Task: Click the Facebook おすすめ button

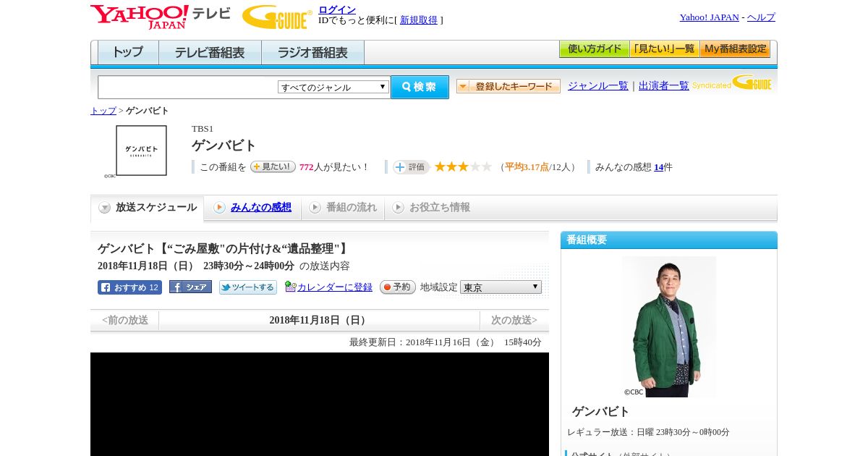Action: click(x=129, y=287)
